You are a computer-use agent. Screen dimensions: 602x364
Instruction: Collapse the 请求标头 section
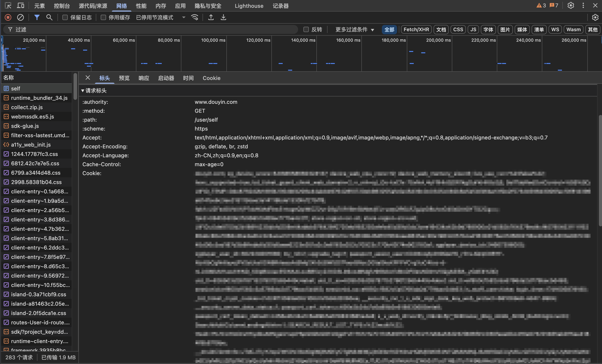(x=83, y=90)
